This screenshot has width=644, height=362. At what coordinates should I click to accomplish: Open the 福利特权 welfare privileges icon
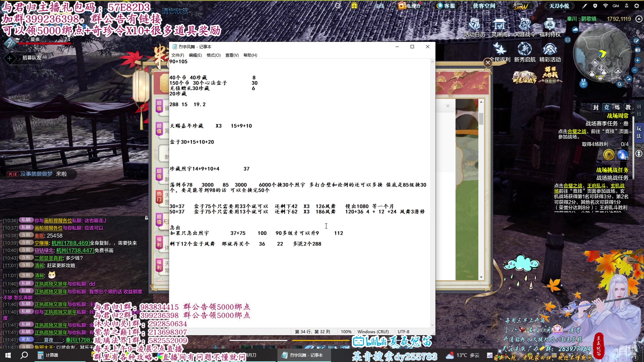point(550,27)
